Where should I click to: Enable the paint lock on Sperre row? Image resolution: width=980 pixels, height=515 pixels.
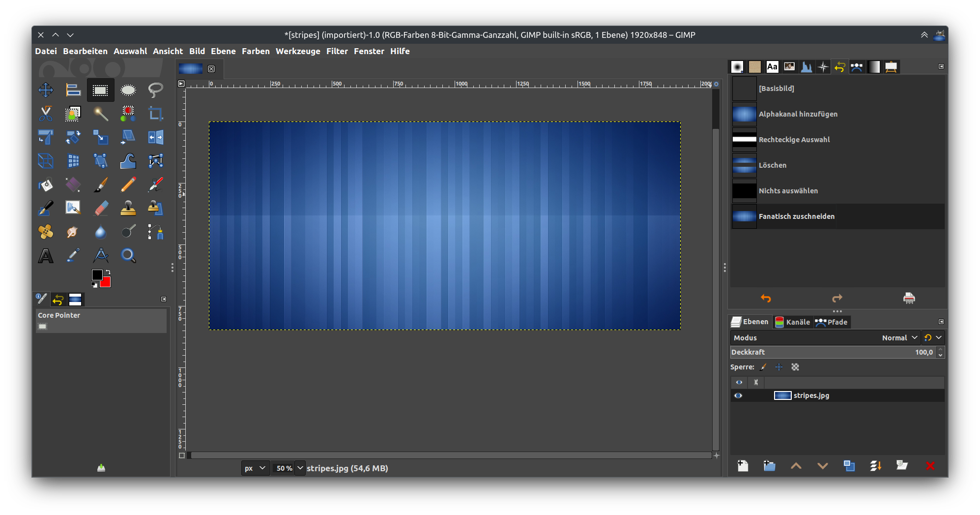[x=763, y=367]
